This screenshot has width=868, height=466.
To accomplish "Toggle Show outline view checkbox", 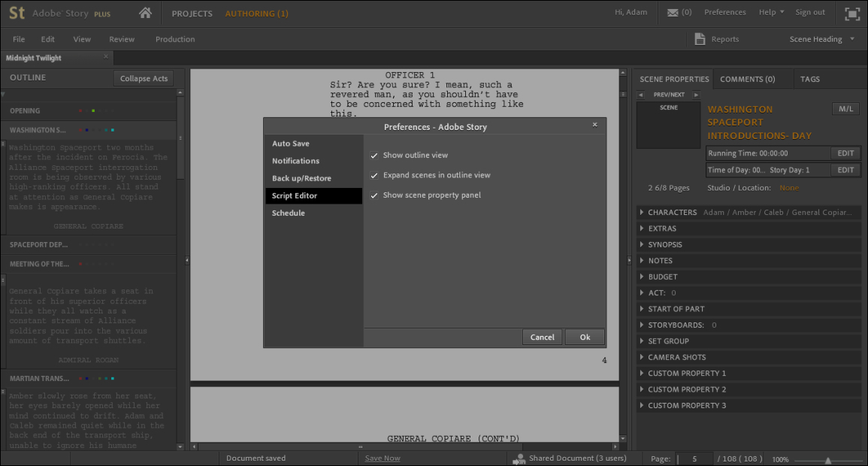I will tap(374, 156).
